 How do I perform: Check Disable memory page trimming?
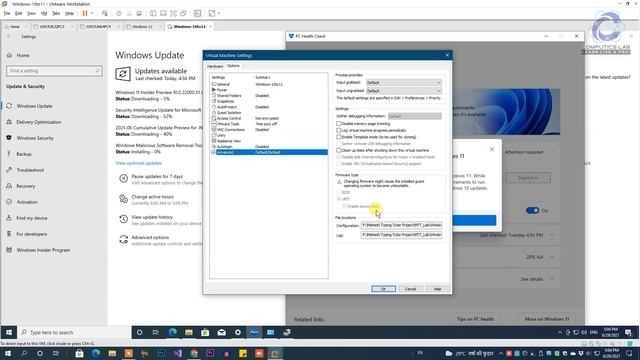point(338,124)
